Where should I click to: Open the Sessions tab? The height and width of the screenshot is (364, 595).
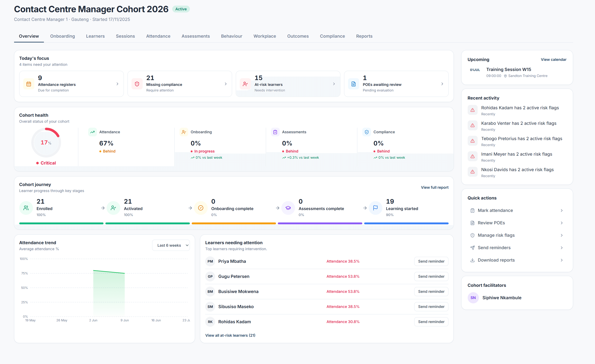(x=125, y=36)
